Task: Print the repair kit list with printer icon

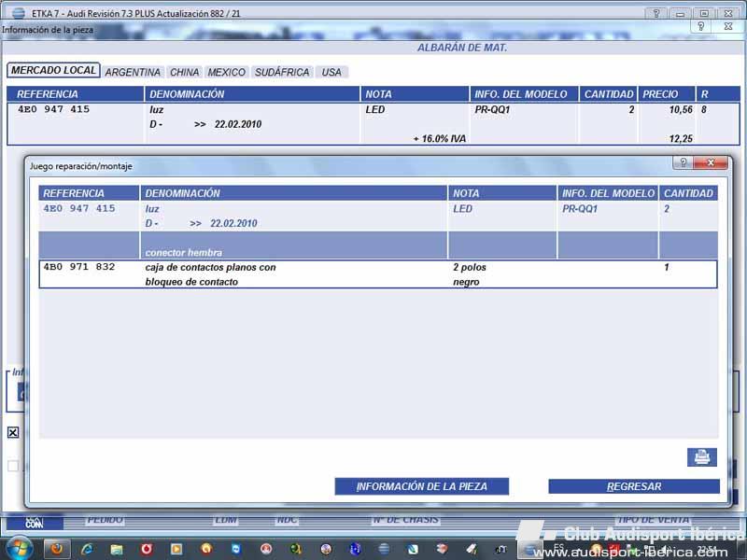Action: [702, 457]
